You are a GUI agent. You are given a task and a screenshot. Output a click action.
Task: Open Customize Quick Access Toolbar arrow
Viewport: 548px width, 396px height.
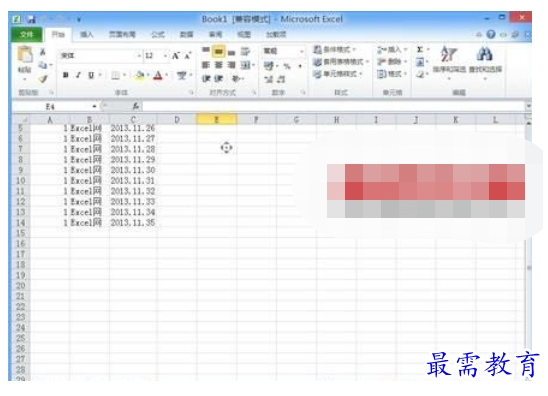coord(79,20)
